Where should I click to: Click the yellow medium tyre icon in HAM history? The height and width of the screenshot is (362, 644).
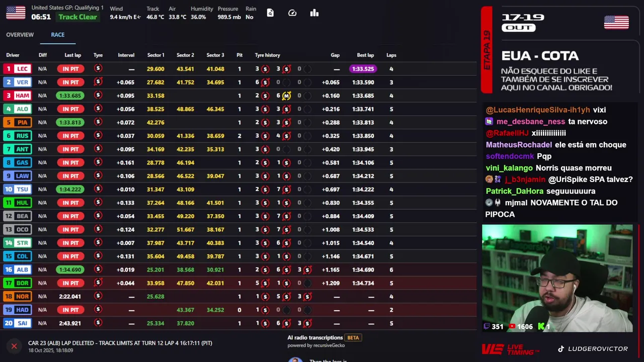(286, 96)
